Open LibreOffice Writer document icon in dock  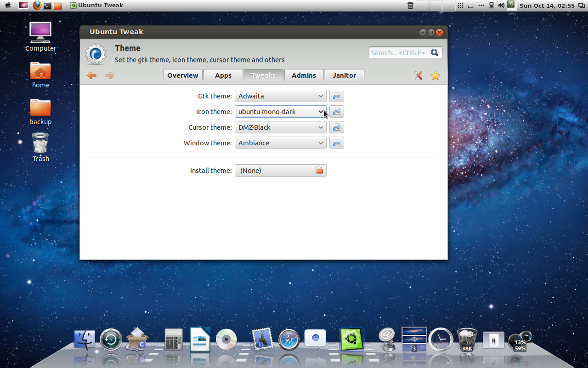click(200, 339)
